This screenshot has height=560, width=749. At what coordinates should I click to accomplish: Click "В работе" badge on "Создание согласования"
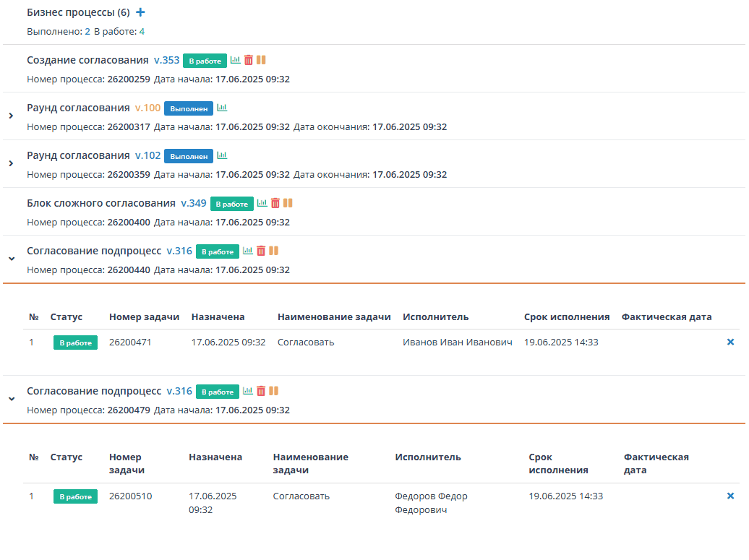(x=205, y=61)
